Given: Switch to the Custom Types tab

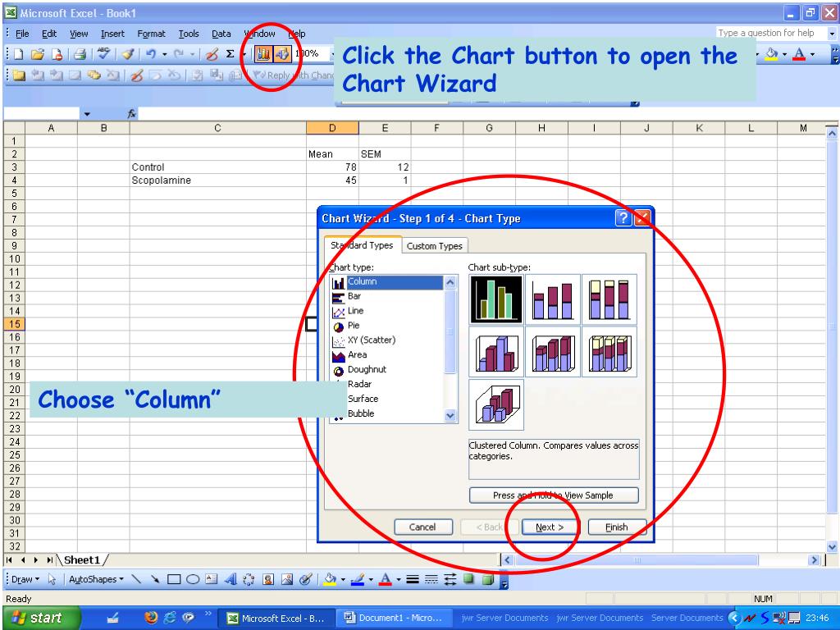Looking at the screenshot, I should (435, 246).
